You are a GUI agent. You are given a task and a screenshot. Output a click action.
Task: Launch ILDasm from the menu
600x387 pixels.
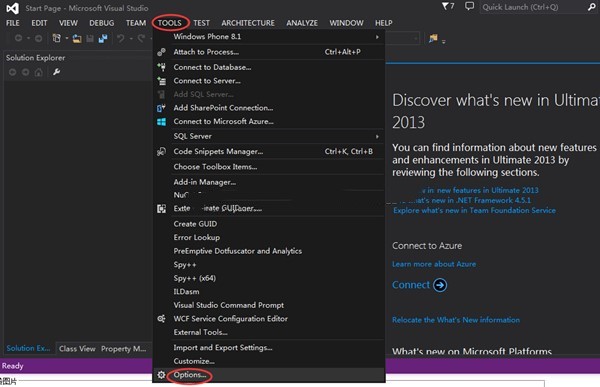[x=269, y=292]
